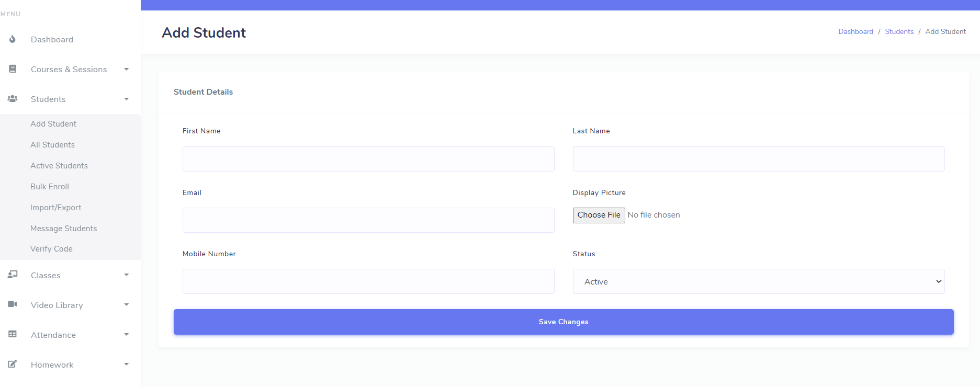This screenshot has width=980, height=387.
Task: Go to Import/Export in sidebar
Action: [x=56, y=208]
